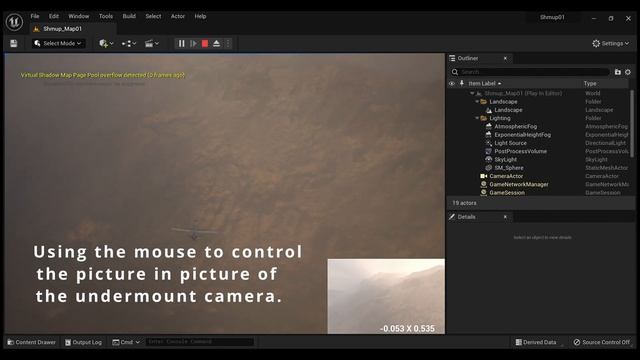Open the Window menu
Viewport: 640px width, 360px height.
(x=78, y=16)
